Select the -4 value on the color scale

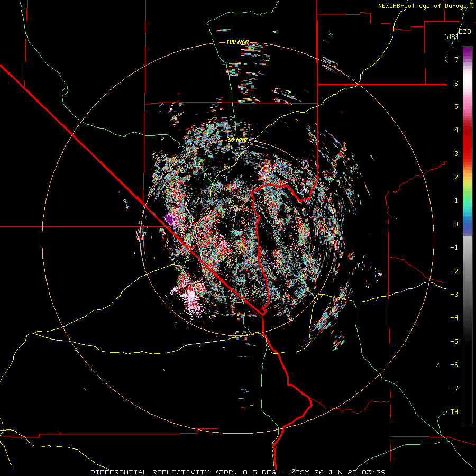454,318
